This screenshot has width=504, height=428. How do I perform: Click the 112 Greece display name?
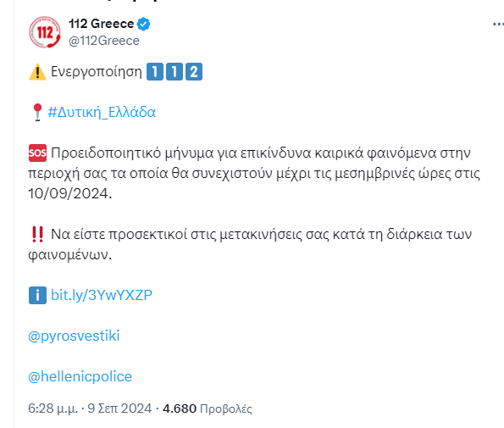click(x=102, y=24)
